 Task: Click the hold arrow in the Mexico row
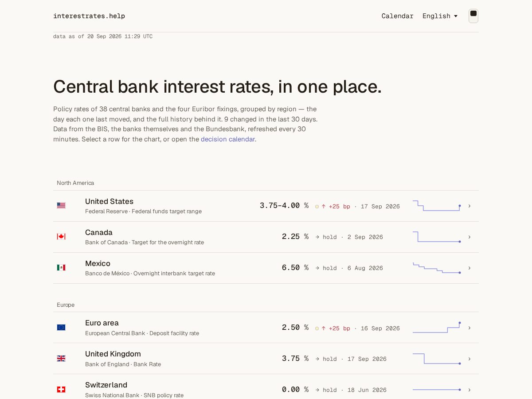317,268
